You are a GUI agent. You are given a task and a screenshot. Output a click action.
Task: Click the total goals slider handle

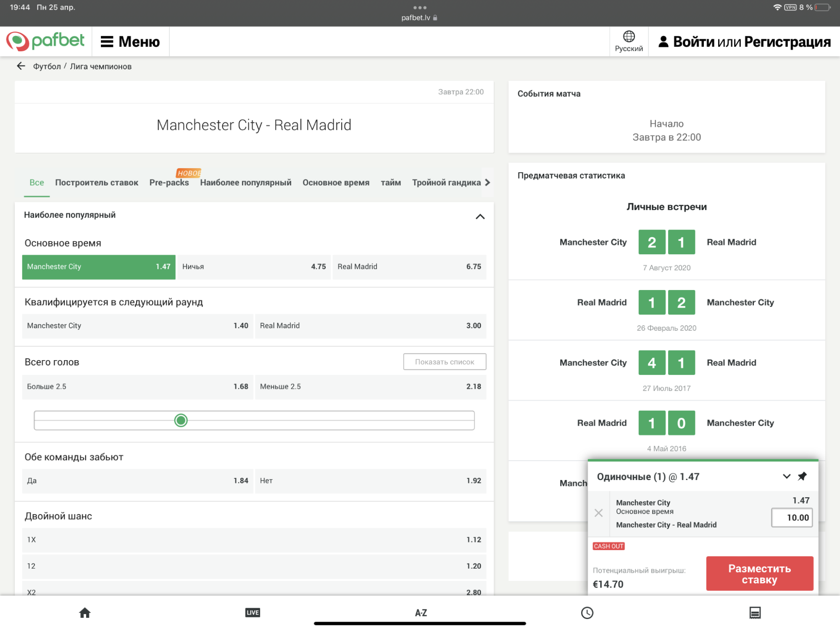pos(181,420)
